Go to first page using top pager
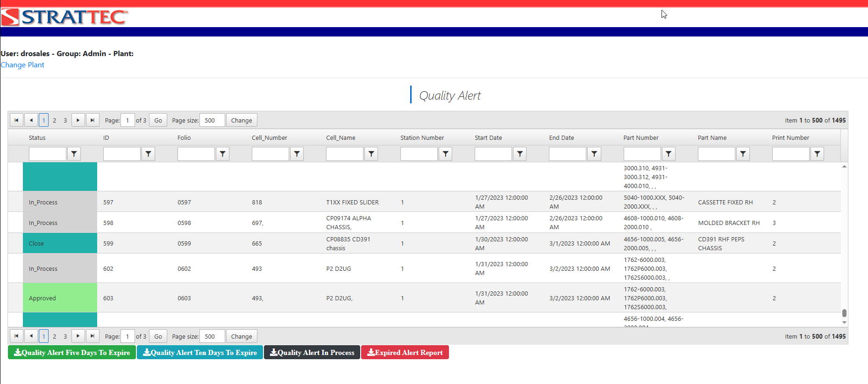Image resolution: width=868 pixels, height=384 pixels. click(x=16, y=120)
